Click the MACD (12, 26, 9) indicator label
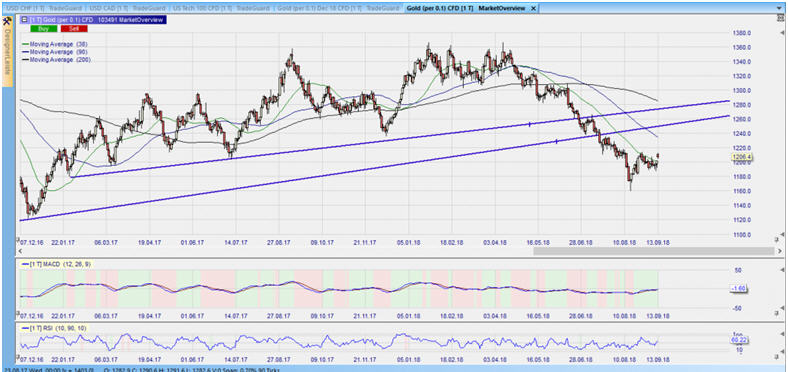 pos(56,264)
